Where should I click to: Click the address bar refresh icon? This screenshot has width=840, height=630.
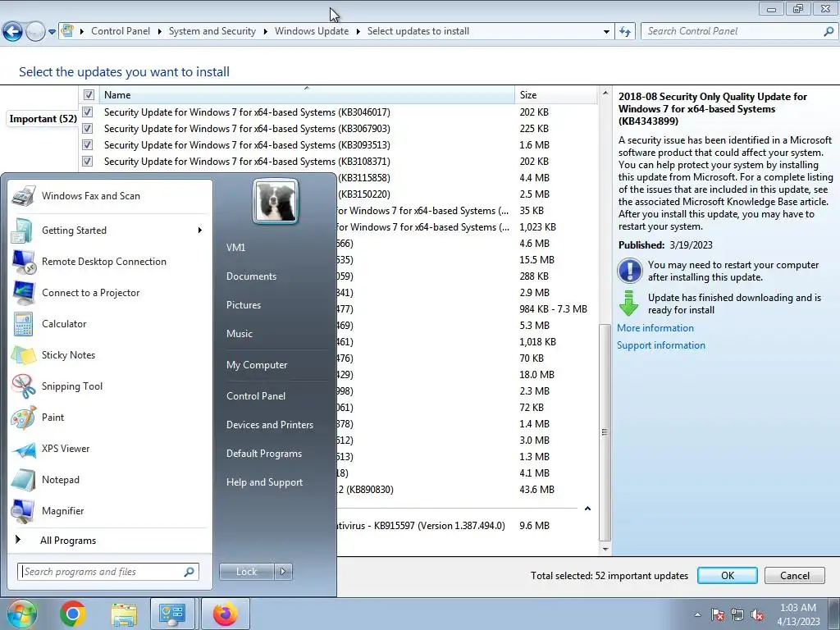tap(624, 32)
